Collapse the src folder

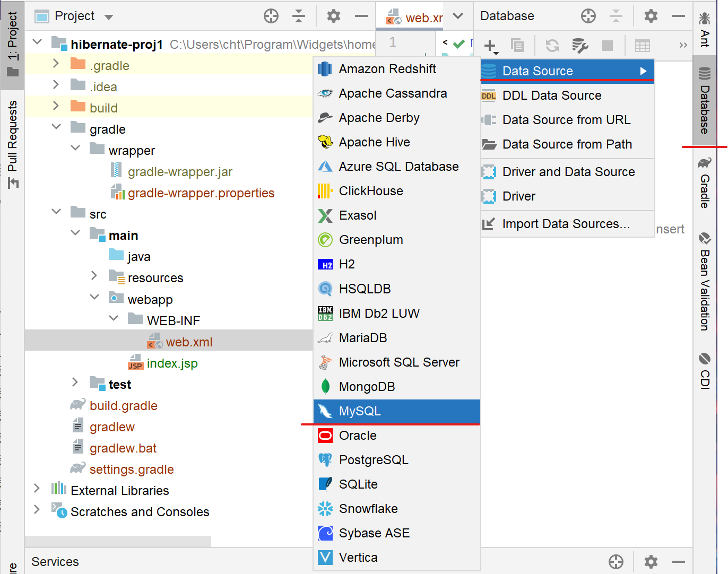coord(56,211)
